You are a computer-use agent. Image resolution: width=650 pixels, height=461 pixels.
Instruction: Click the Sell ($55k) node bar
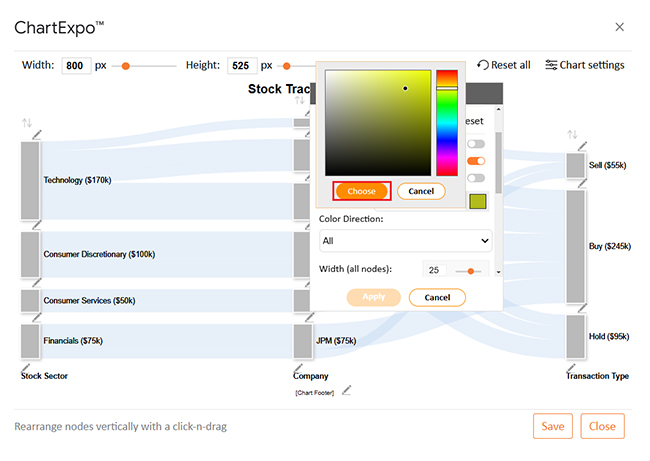tap(576, 165)
